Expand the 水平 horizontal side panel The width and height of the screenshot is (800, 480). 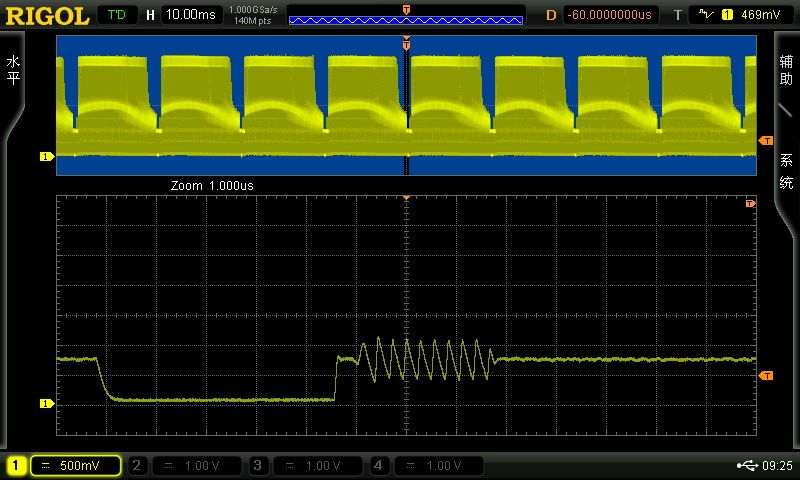pos(13,70)
